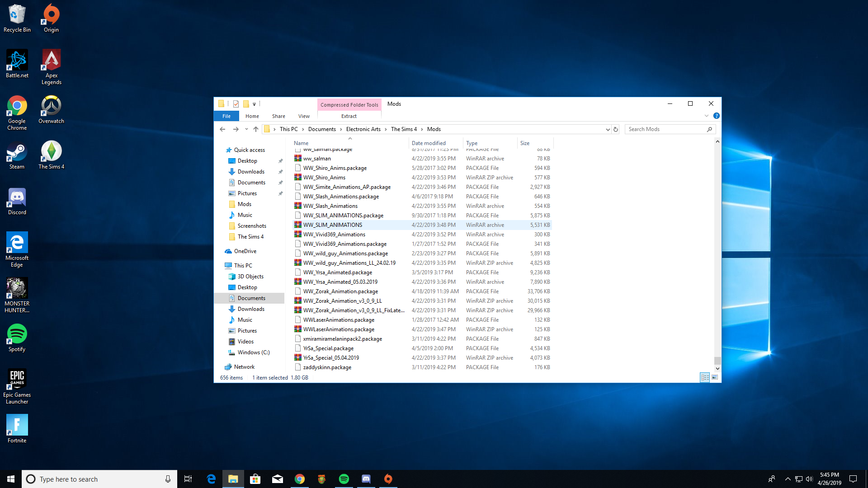
Task: Click the New folder quick access icon
Action: (246, 104)
